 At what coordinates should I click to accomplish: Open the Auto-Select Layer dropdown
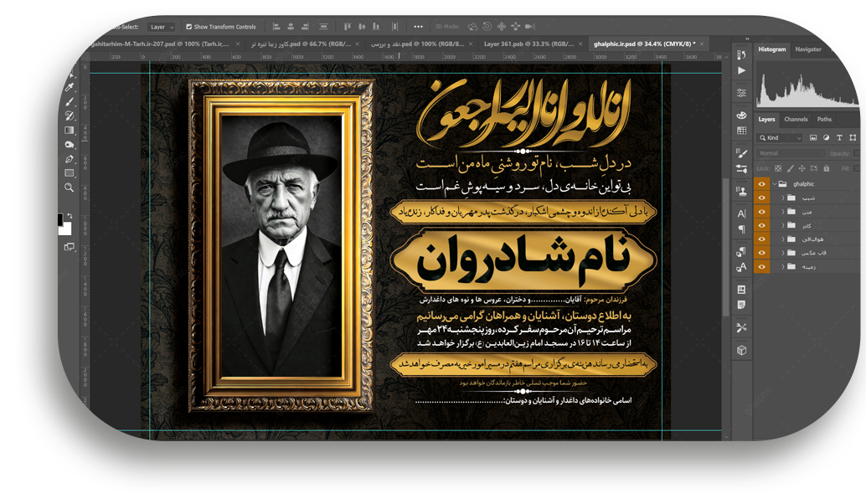162,27
